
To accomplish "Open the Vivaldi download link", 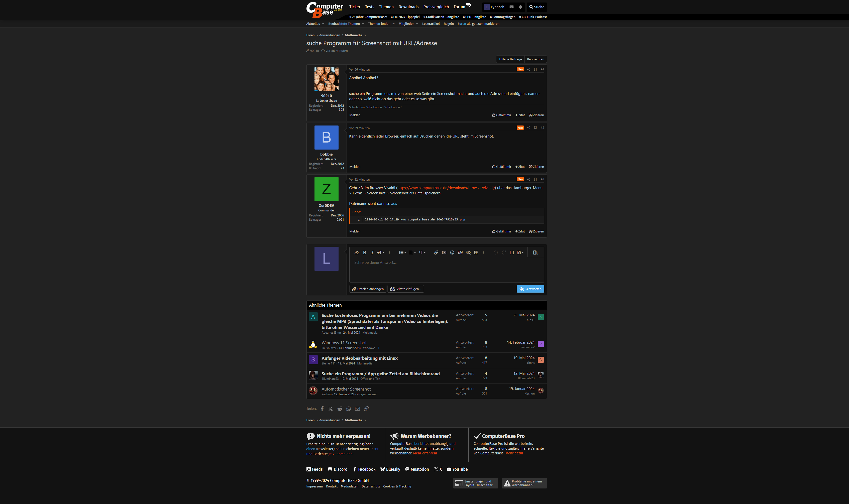I will point(446,188).
